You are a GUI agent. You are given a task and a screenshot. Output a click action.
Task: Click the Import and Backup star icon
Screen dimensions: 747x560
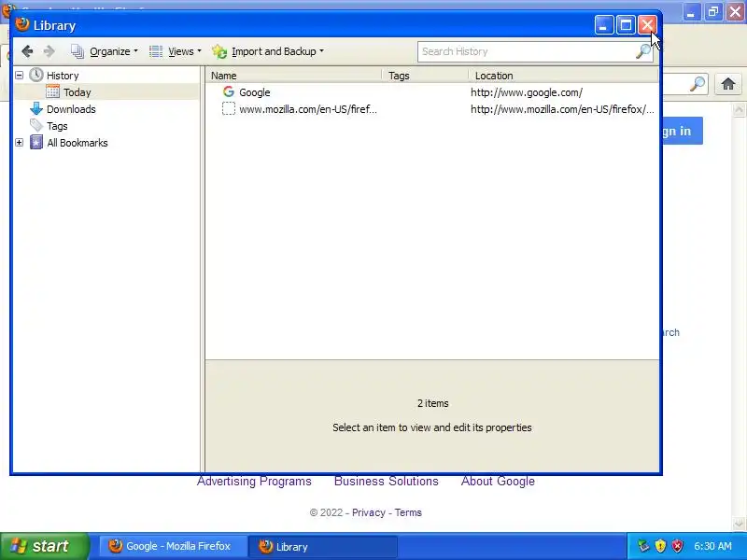click(219, 51)
